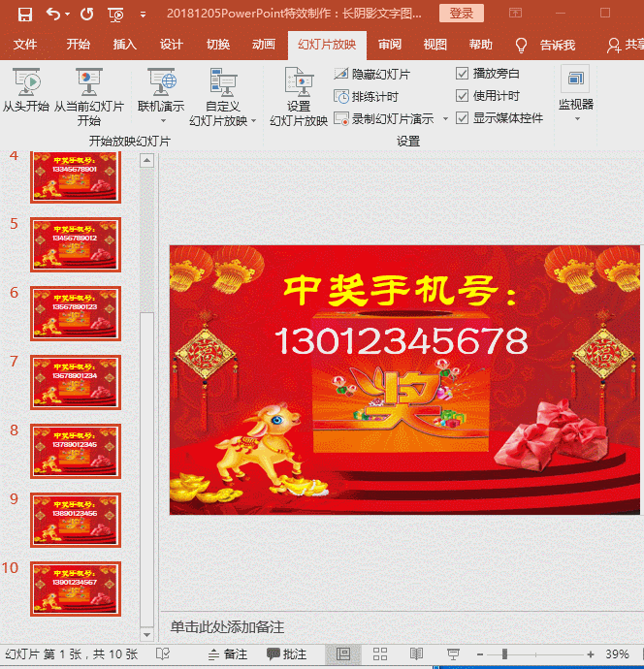644x669 pixels.
Task: Open the Ribbon Display Options icon
Action: tap(515, 14)
